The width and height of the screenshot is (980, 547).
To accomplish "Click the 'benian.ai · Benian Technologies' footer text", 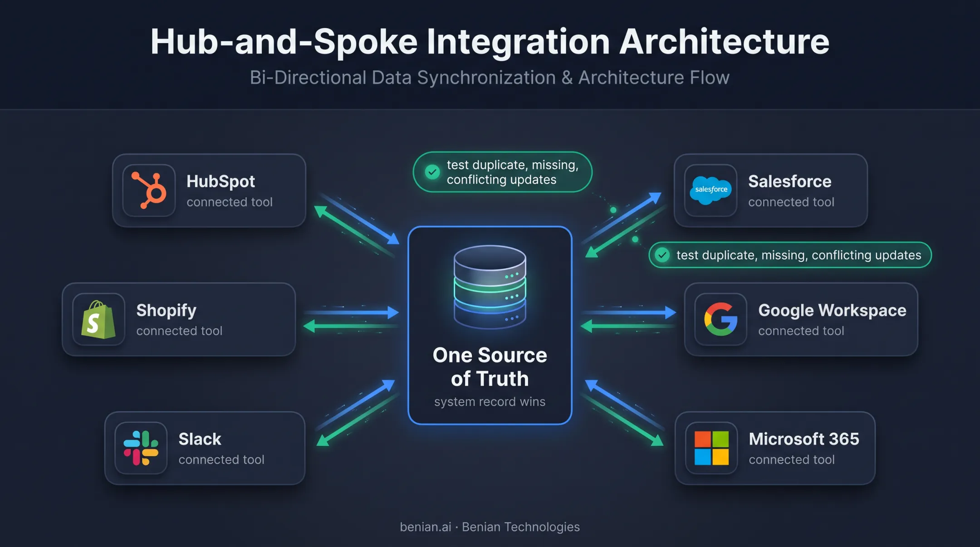I will coord(490,527).
